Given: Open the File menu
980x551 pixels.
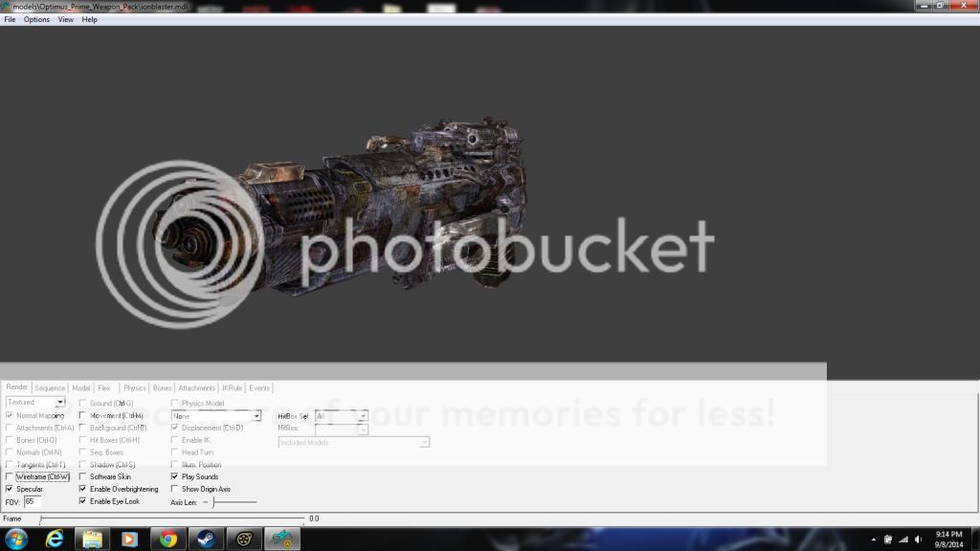Looking at the screenshot, I should click(x=10, y=19).
